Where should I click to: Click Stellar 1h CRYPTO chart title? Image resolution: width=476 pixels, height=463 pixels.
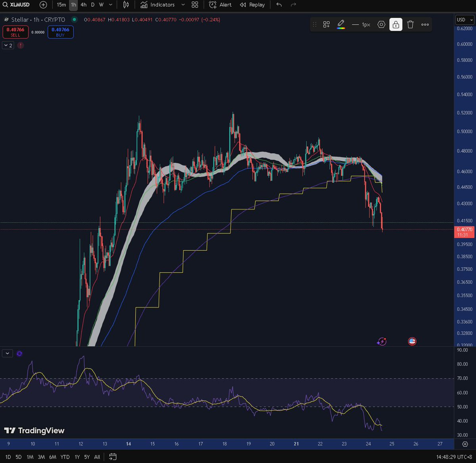coord(38,19)
